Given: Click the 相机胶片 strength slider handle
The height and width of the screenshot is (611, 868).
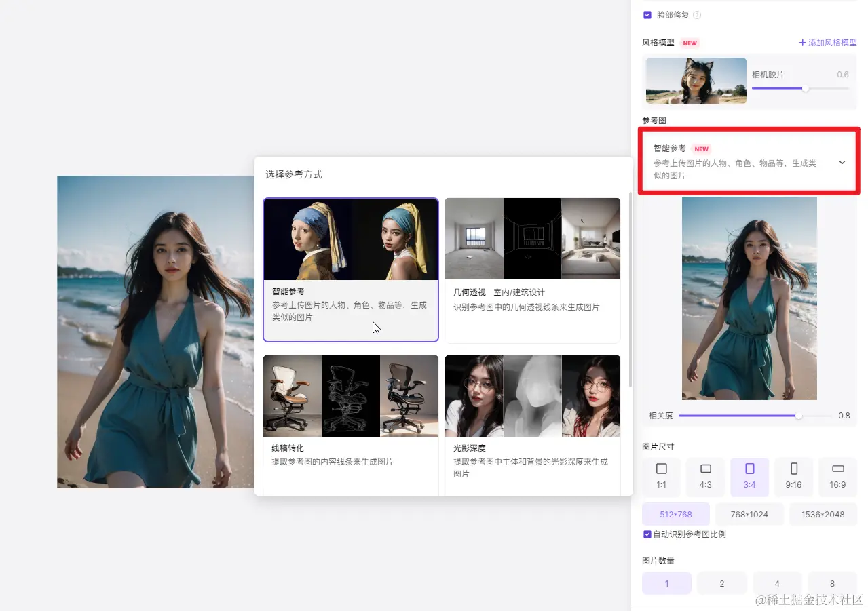Looking at the screenshot, I should pos(805,88).
